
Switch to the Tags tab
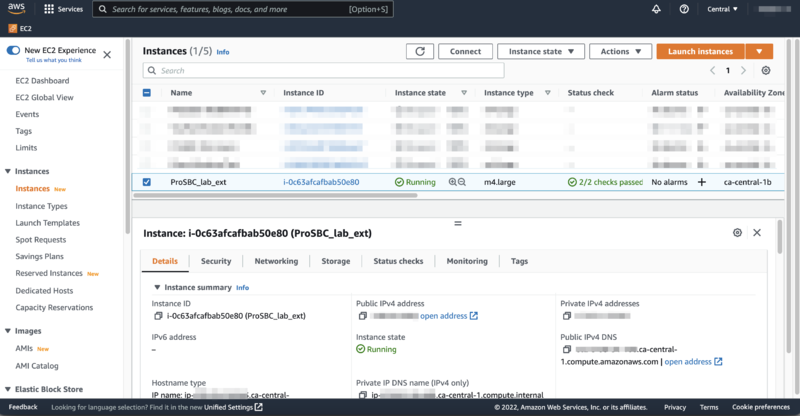click(x=519, y=261)
